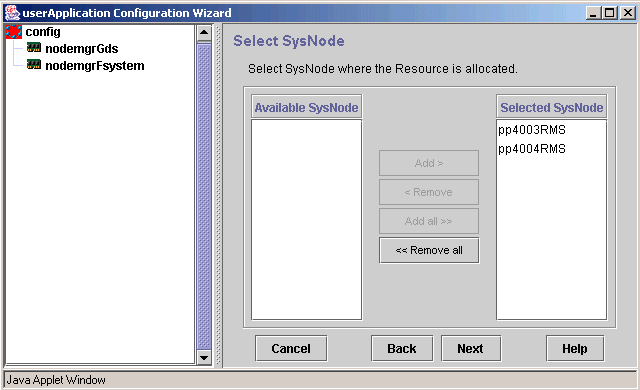Click the Select SysNode heading
Viewport: 640px width, 390px height.
click(289, 41)
